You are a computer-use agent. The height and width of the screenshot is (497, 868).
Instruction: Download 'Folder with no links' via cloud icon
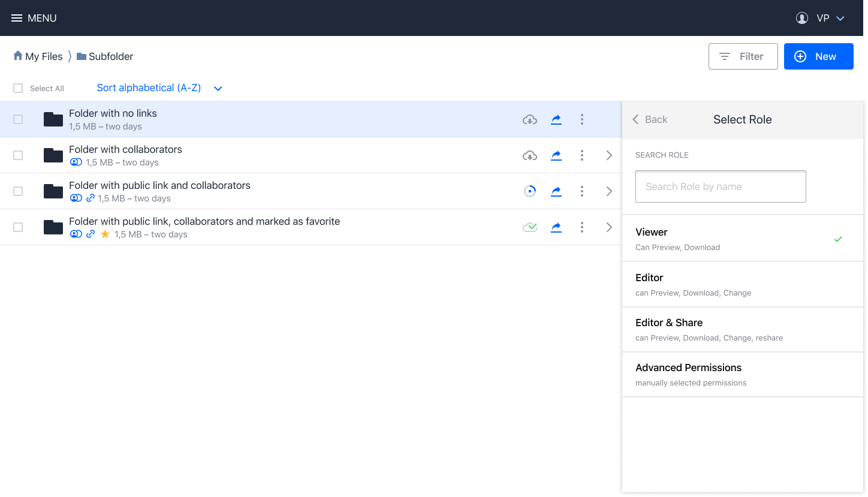point(530,119)
